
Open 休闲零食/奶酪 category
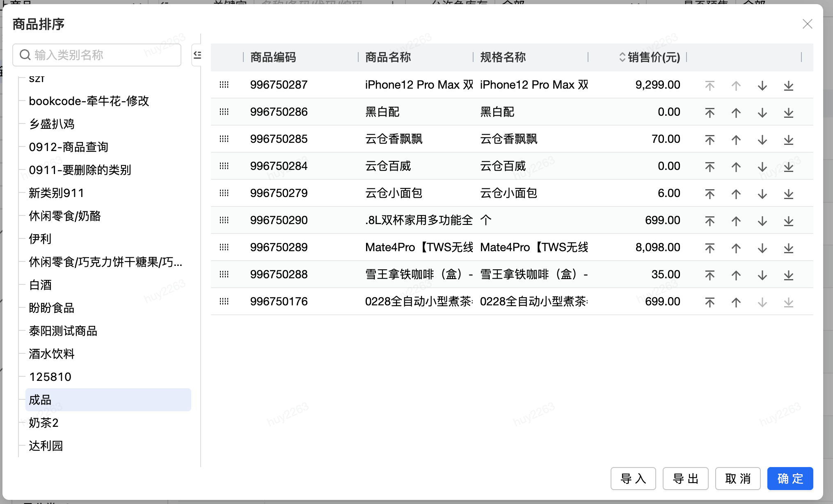coord(65,216)
